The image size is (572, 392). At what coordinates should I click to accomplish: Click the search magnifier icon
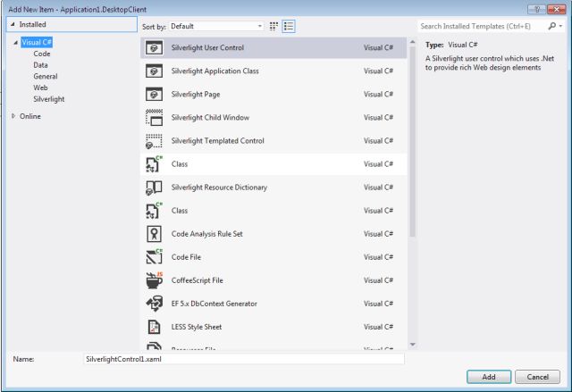point(552,26)
